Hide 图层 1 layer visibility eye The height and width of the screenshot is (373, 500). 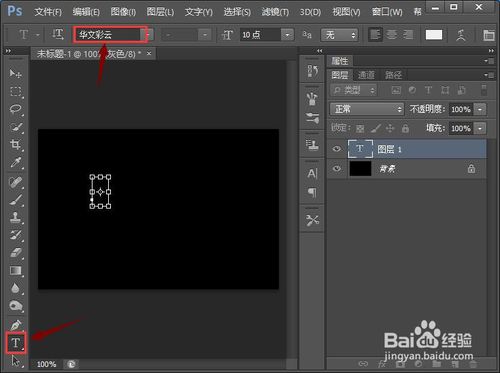point(337,149)
